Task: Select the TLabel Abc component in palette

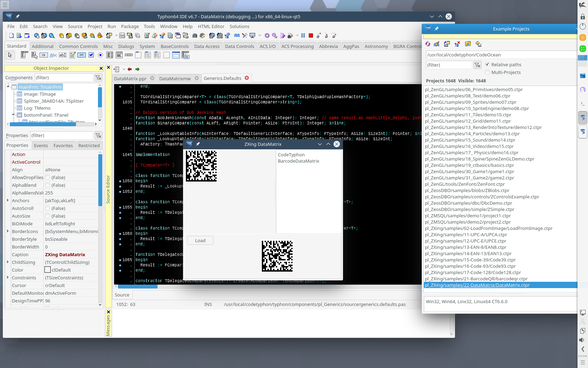Action: 53,55
